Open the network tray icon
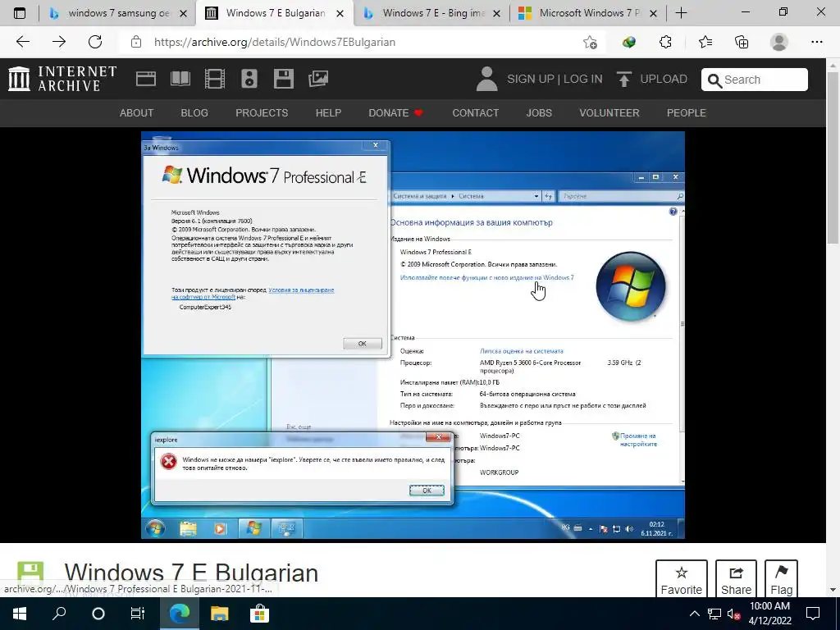This screenshot has width=840, height=630. coord(714,614)
